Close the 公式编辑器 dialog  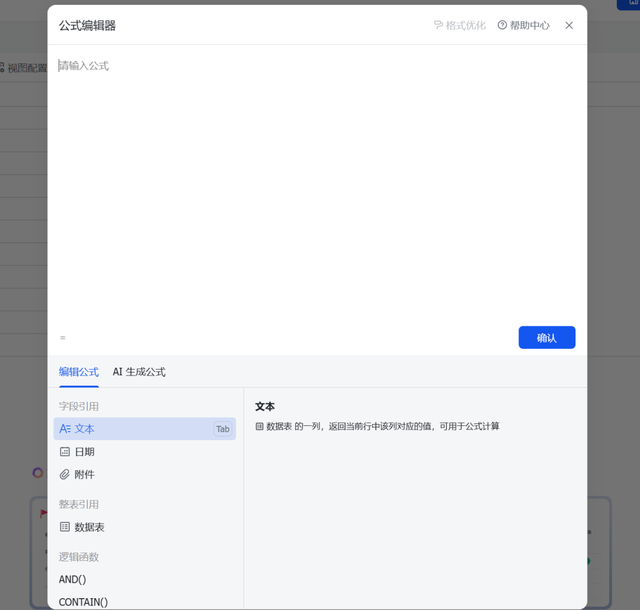click(569, 25)
